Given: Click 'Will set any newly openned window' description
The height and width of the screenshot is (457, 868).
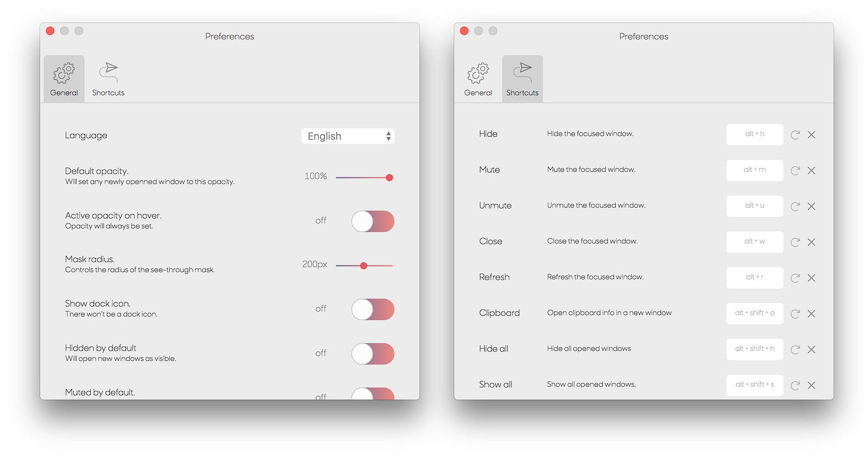Looking at the screenshot, I should coord(150,182).
